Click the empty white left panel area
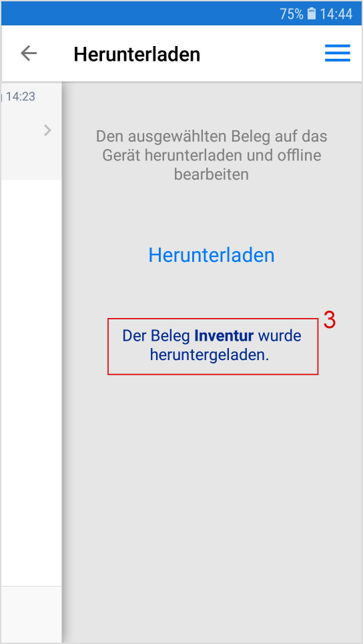This screenshot has height=644, width=363. click(x=31, y=382)
